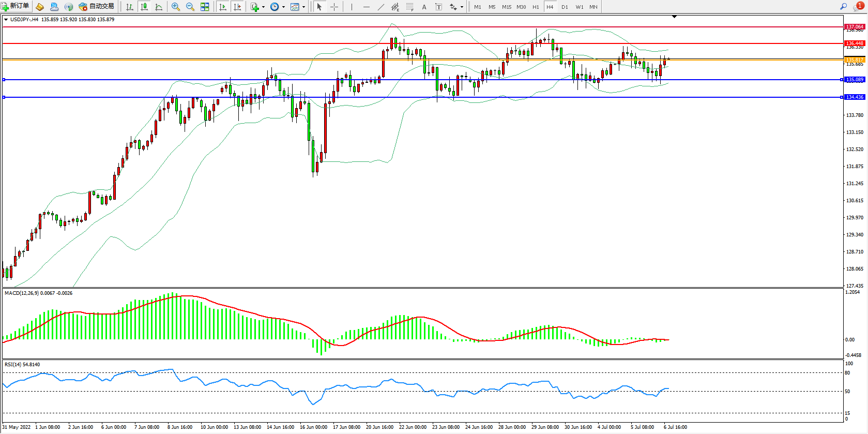This screenshot has width=868, height=434.
Task: Open the chart templates dropdown
Action: pyautogui.click(x=298, y=7)
